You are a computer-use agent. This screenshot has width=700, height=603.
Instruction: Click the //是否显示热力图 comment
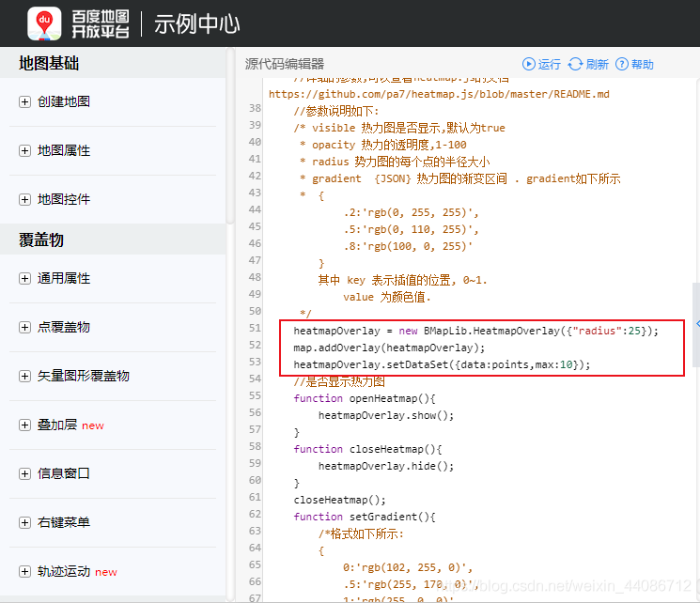(x=339, y=381)
